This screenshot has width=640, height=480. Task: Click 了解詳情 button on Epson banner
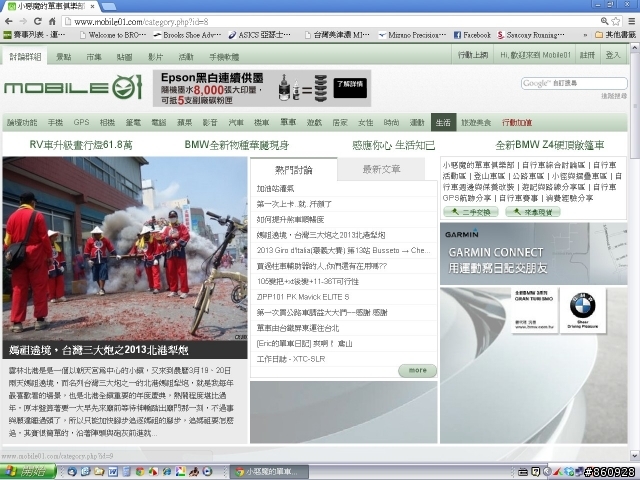coord(350,88)
